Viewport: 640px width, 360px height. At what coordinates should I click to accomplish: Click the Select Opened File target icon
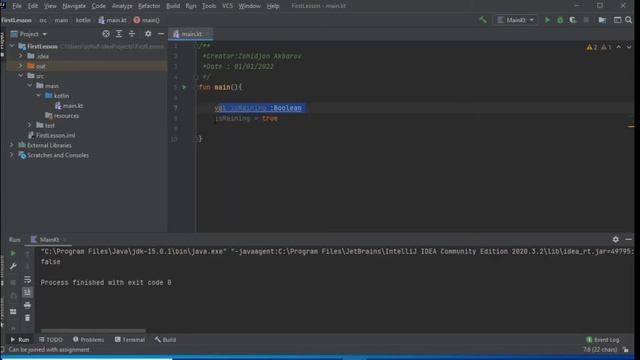pyautogui.click(x=106, y=34)
